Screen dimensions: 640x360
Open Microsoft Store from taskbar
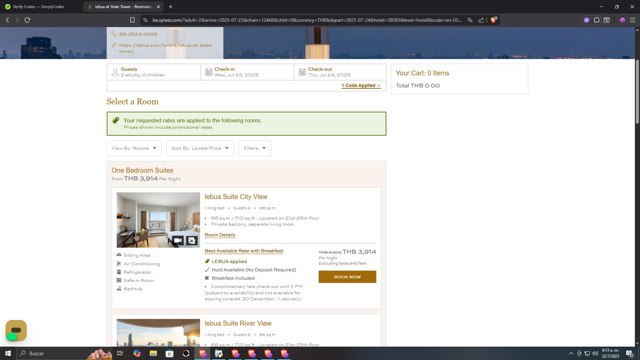point(169,353)
